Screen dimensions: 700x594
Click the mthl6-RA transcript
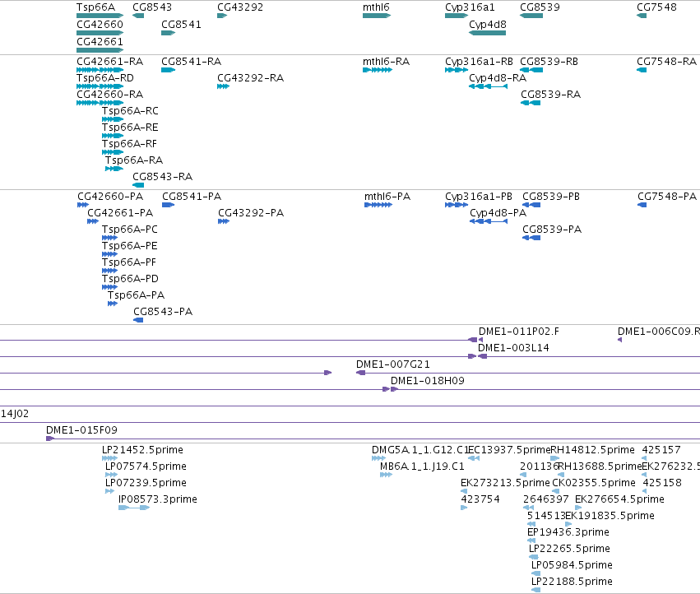point(378,70)
